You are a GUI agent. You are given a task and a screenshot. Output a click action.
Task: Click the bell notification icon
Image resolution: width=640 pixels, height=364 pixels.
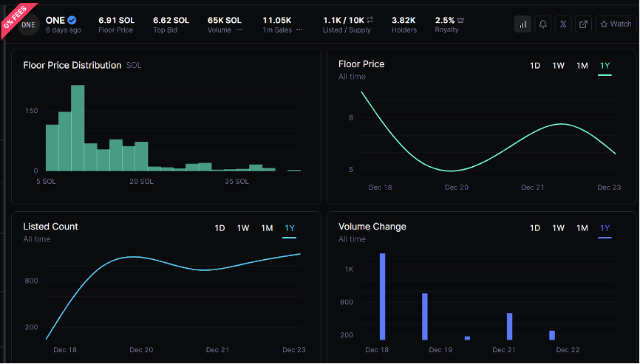(x=543, y=24)
